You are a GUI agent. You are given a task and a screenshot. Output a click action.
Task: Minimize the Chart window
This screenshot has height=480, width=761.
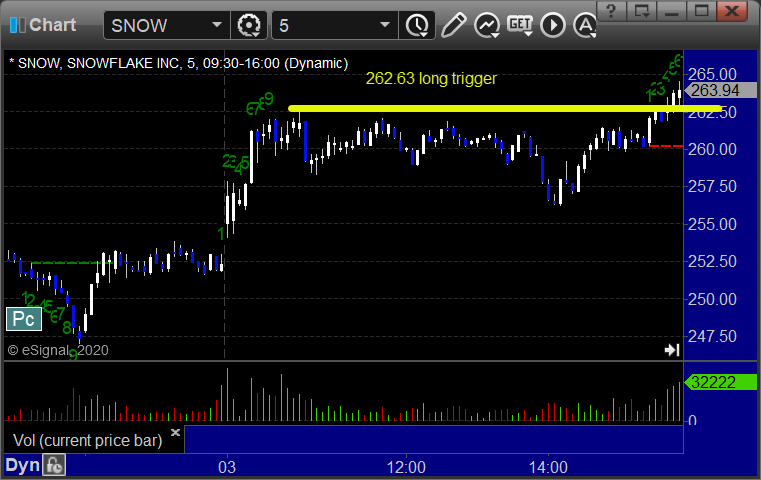[672, 10]
